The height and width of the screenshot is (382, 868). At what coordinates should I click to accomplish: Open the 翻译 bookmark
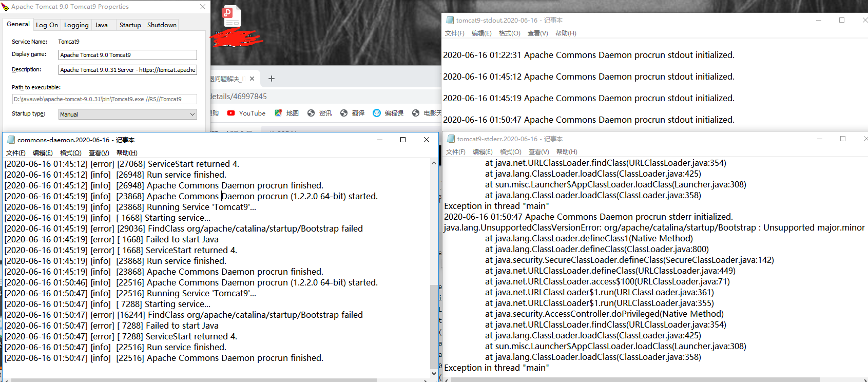352,113
